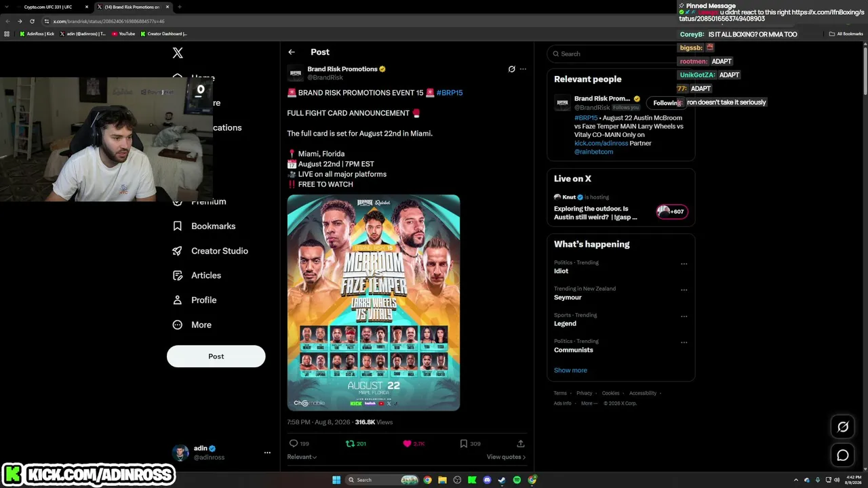The width and height of the screenshot is (868, 488).
Task: Open the kick.com/adinross link in bio
Action: [x=601, y=144]
